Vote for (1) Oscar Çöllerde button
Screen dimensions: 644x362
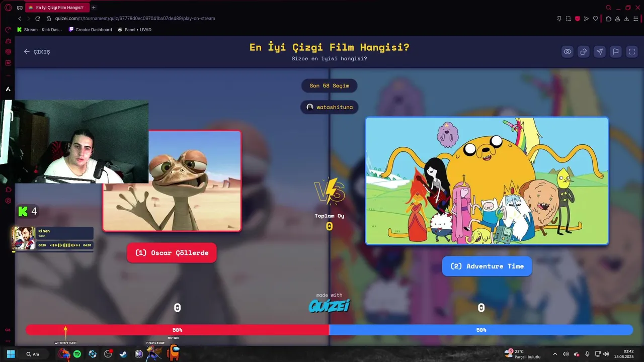click(x=172, y=253)
